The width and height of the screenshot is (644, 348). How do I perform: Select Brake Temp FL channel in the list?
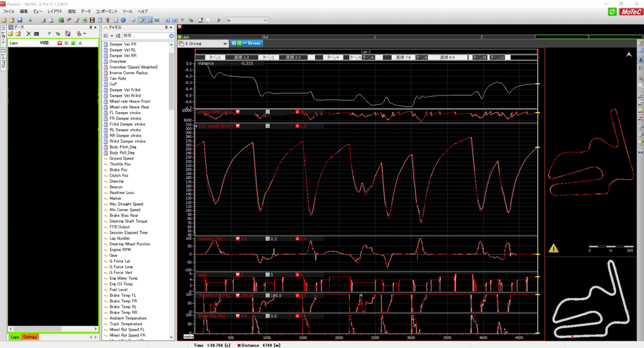(123, 295)
